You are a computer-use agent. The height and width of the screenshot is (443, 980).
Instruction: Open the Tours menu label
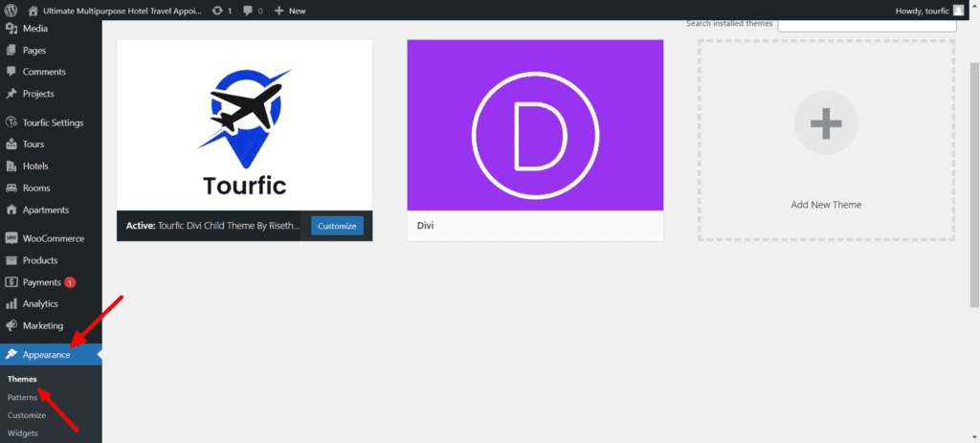pyautogui.click(x=33, y=144)
